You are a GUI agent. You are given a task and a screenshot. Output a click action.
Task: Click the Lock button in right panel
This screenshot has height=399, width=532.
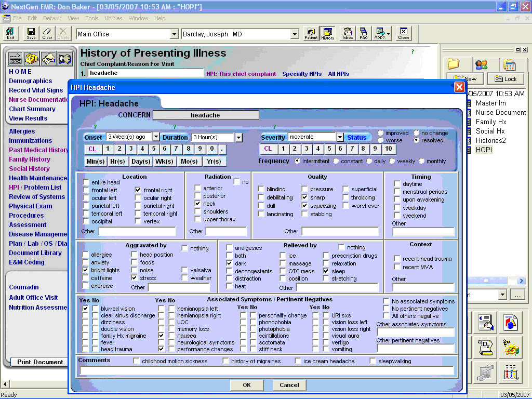point(506,79)
